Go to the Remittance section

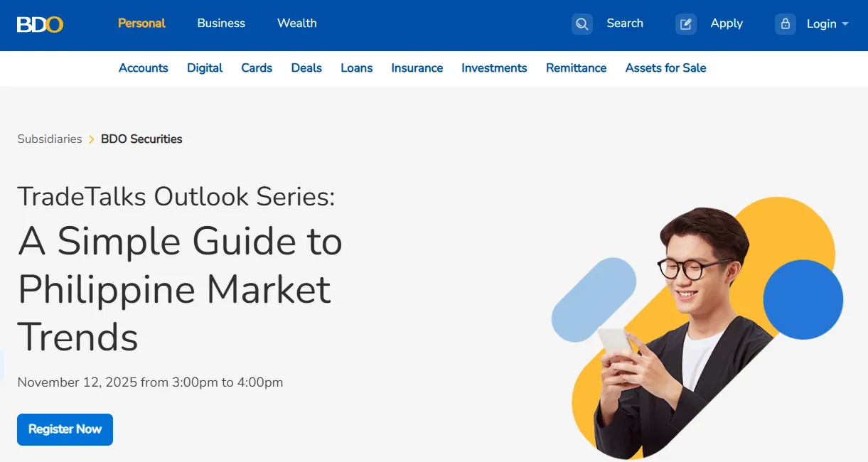point(576,68)
